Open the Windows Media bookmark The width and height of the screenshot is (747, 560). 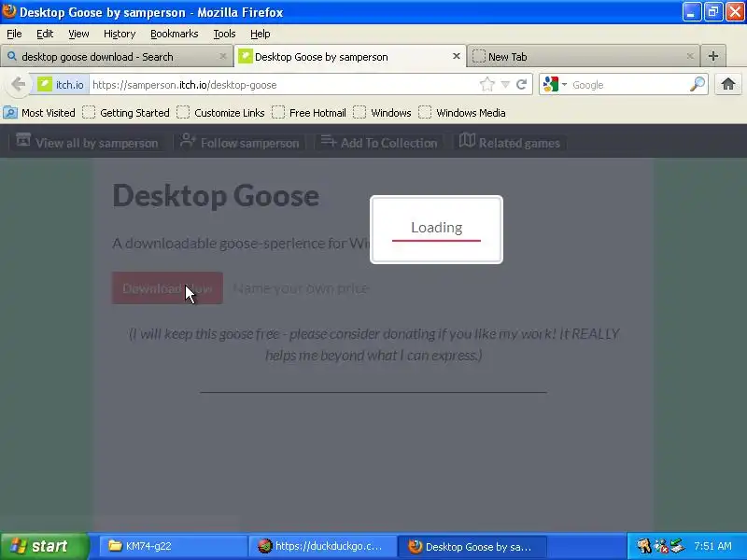click(462, 113)
